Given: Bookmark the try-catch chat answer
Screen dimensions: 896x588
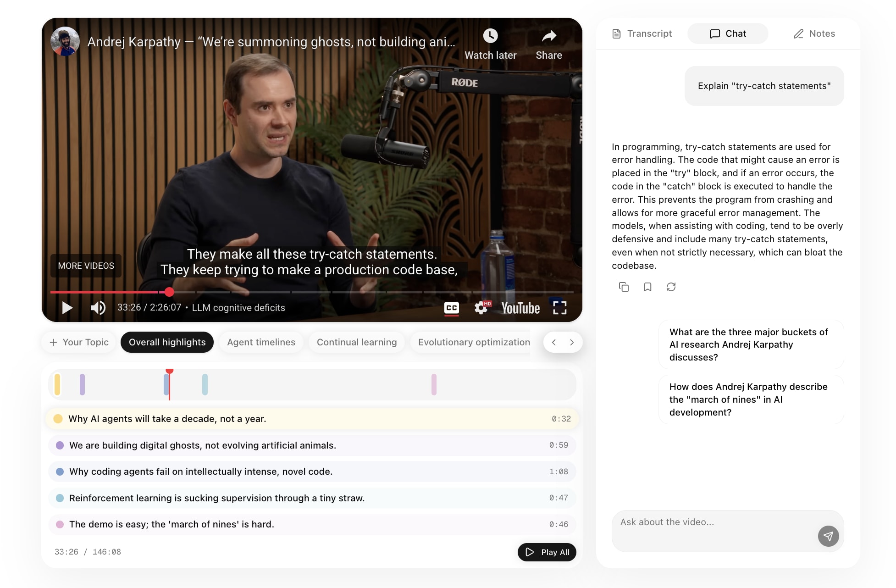Looking at the screenshot, I should click(x=647, y=287).
